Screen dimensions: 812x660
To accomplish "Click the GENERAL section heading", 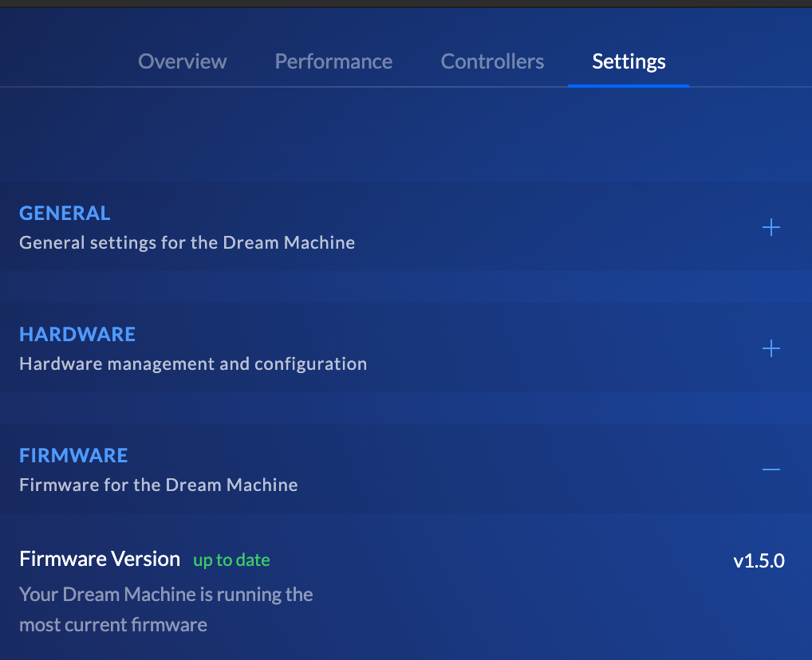I will pyautogui.click(x=65, y=213).
